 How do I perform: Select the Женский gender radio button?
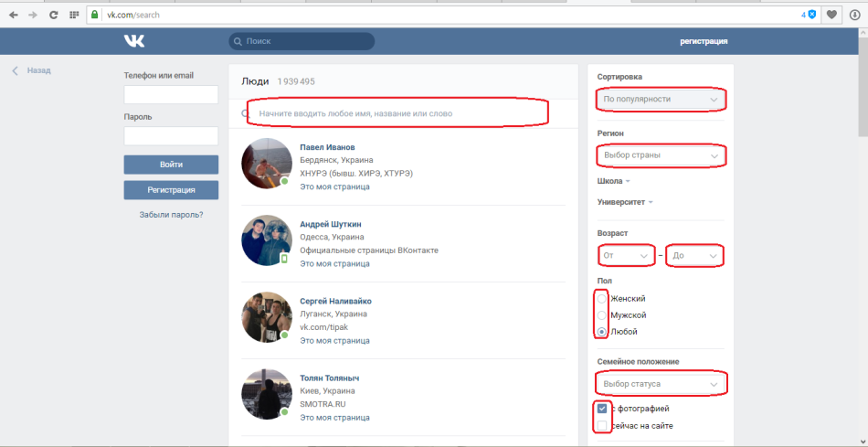[601, 299]
